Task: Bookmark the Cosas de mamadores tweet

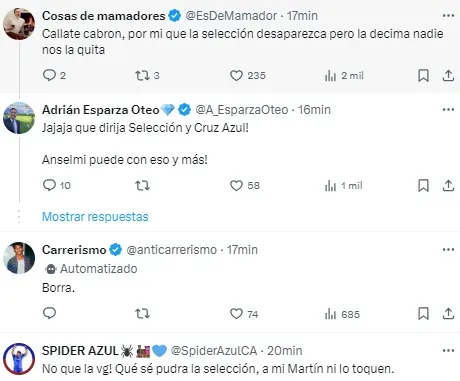Action: (423, 76)
